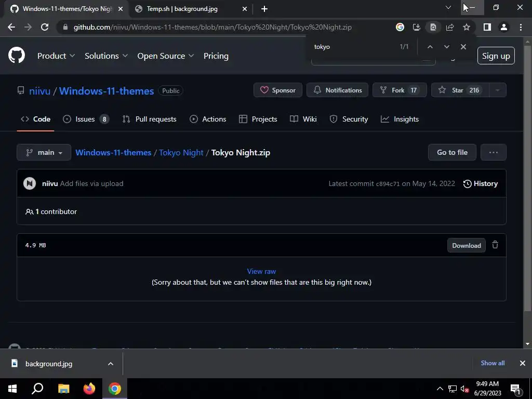Click the GitHub logo home icon
This screenshot has width=532, height=399.
(17, 56)
